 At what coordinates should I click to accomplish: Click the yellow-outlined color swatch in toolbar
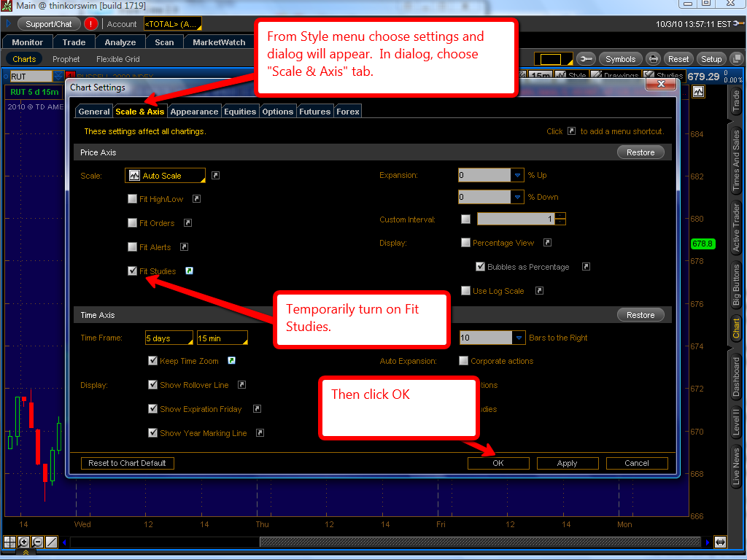pos(550,59)
